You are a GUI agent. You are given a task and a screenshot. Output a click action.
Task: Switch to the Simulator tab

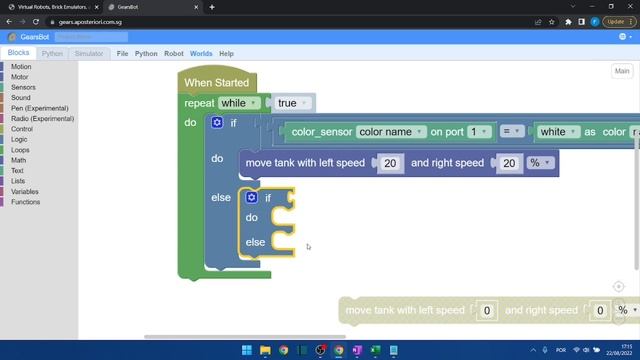coord(89,53)
